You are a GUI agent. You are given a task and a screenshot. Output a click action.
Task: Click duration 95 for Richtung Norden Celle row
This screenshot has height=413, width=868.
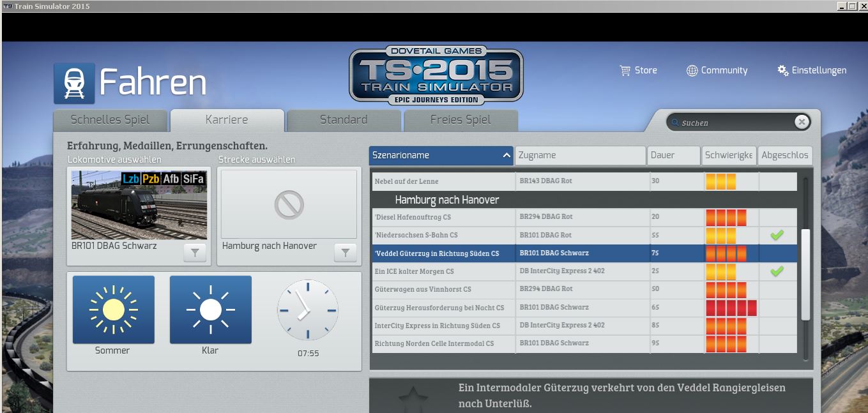(655, 343)
